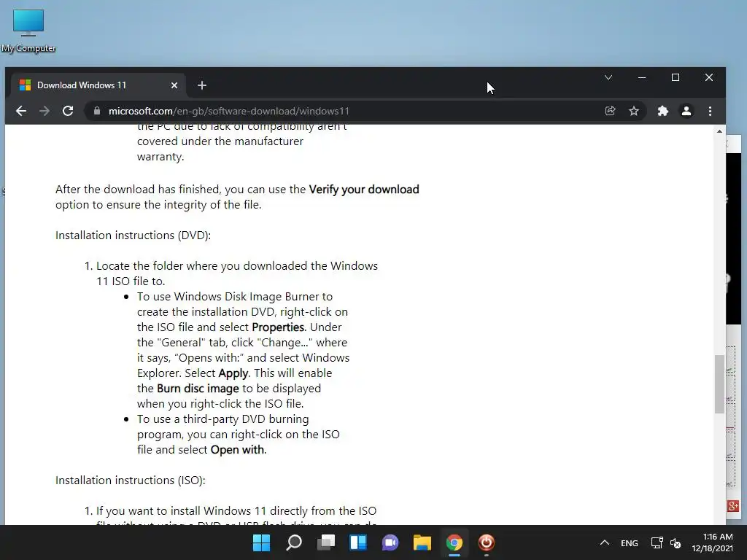747x560 pixels.
Task: Select the Download Windows 11 tab
Action: [98, 85]
